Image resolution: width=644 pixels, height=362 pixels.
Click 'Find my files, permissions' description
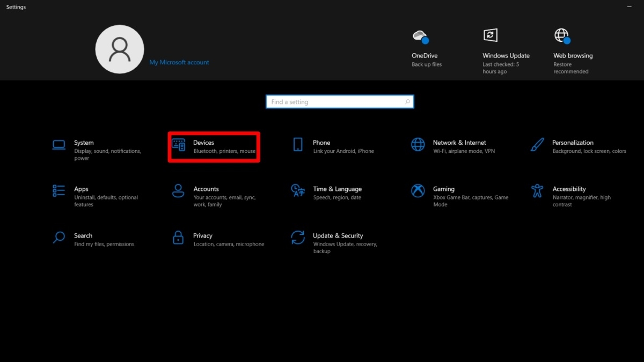104,244
